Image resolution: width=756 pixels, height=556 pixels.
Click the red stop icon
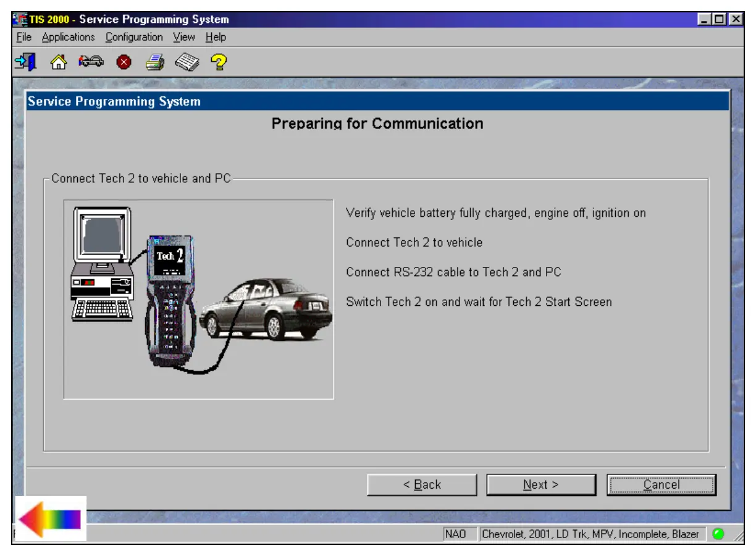(124, 62)
